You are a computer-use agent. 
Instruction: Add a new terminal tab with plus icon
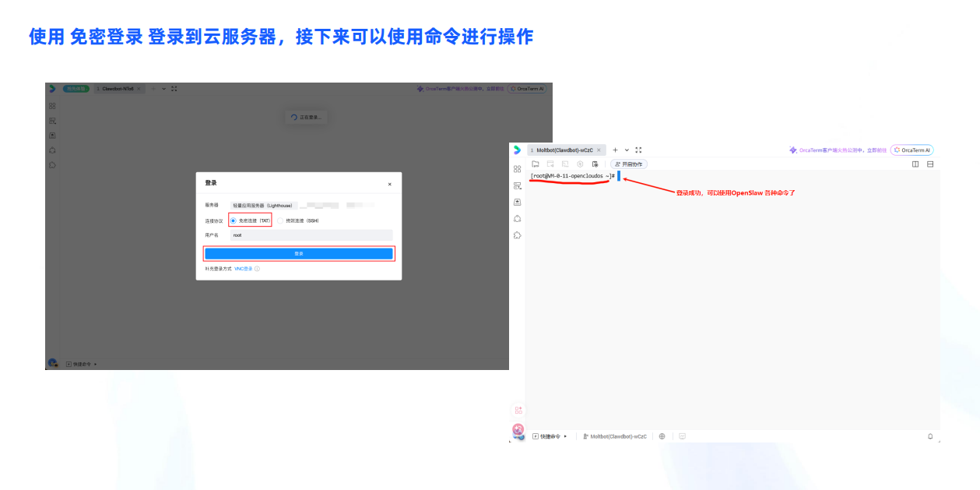pos(615,150)
